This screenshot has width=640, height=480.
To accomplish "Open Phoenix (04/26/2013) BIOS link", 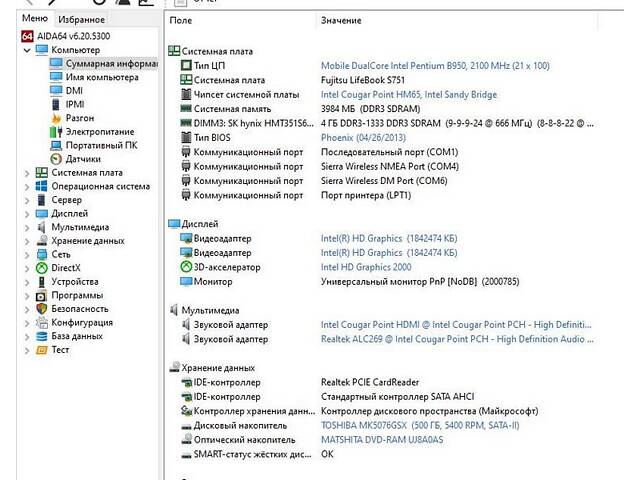I will point(363,138).
